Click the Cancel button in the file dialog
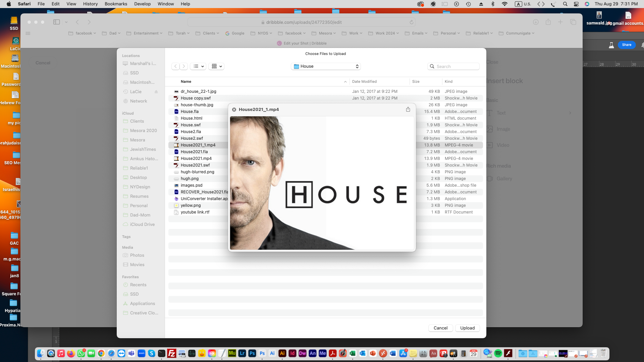The height and width of the screenshot is (362, 644). (440, 328)
